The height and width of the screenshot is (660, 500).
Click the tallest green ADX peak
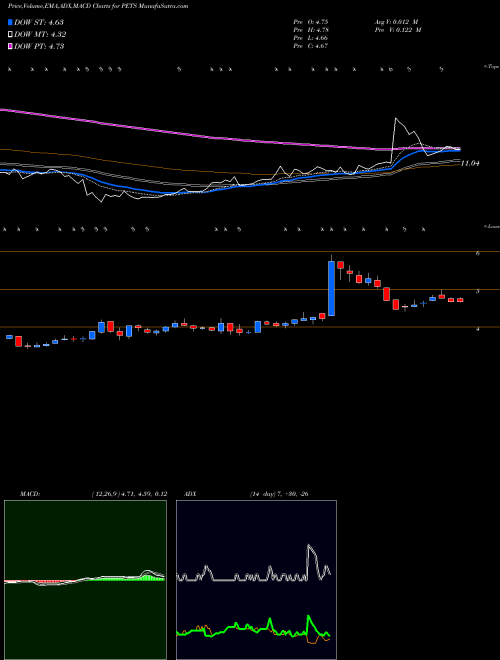tap(309, 616)
